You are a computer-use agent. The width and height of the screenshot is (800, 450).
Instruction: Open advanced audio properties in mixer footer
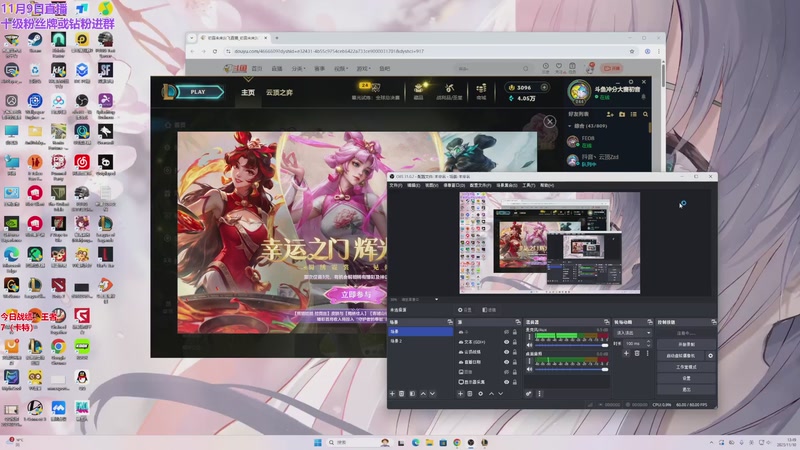529,394
